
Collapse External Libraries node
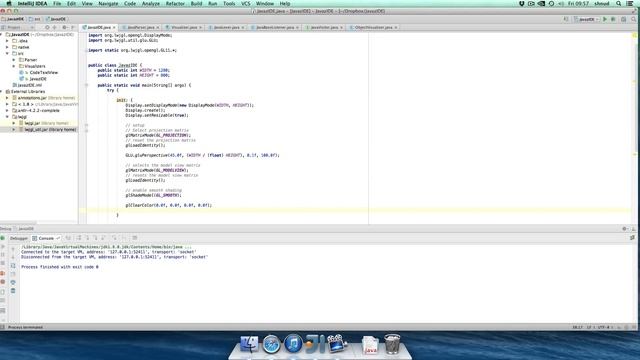tap(2, 91)
